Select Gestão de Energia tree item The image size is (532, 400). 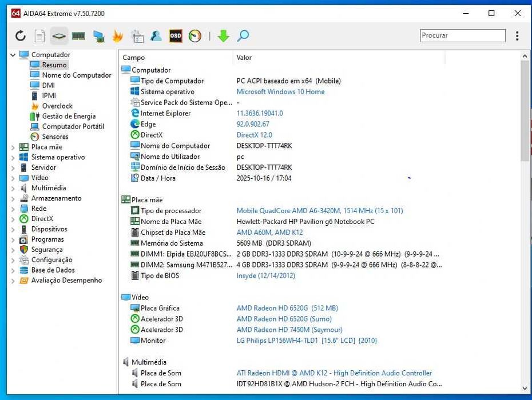tap(69, 116)
